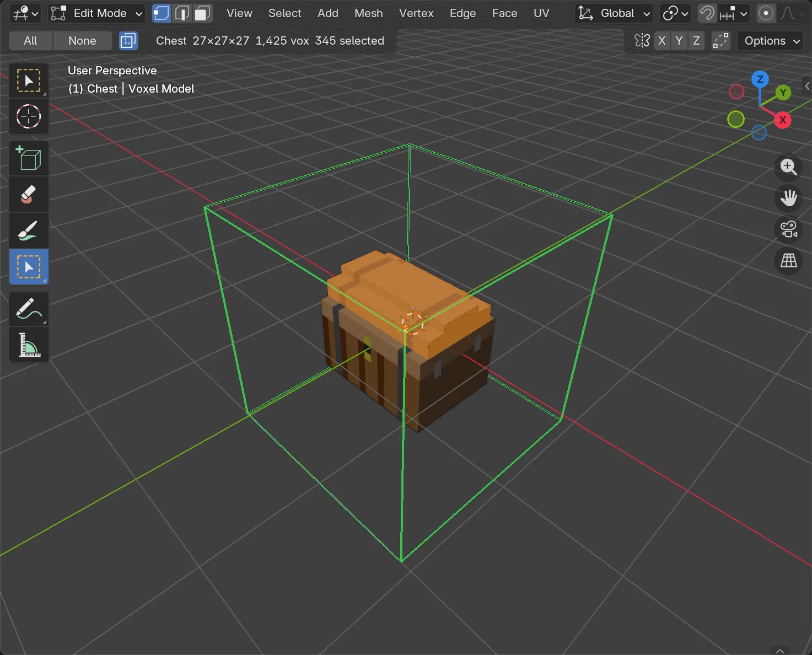The height and width of the screenshot is (655, 812).
Task: Toggle the camera view icon
Action: [x=788, y=229]
